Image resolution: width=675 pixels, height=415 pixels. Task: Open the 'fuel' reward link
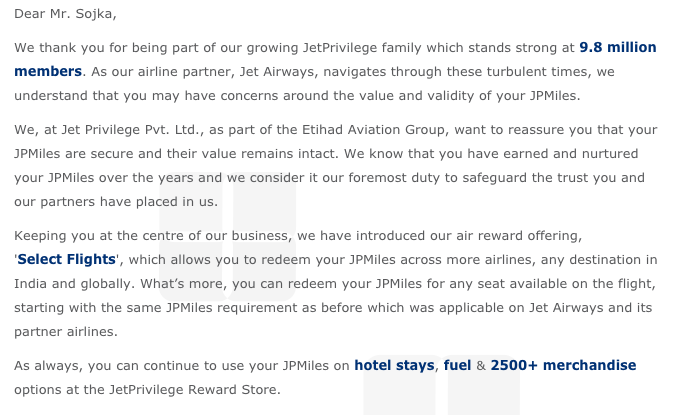pyautogui.click(x=457, y=365)
